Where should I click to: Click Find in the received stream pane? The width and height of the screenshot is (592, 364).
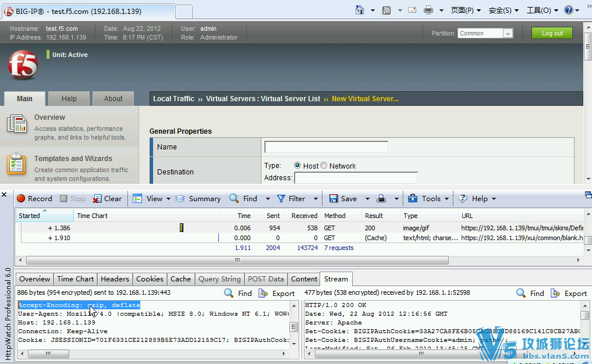530,293
